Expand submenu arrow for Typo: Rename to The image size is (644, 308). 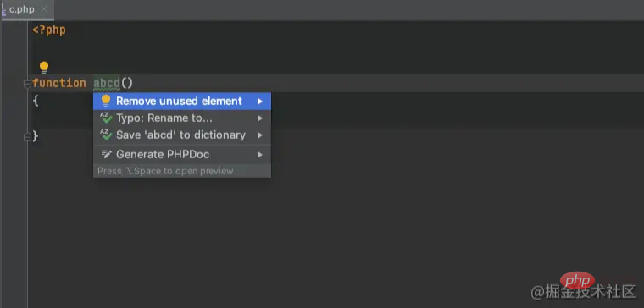click(259, 118)
